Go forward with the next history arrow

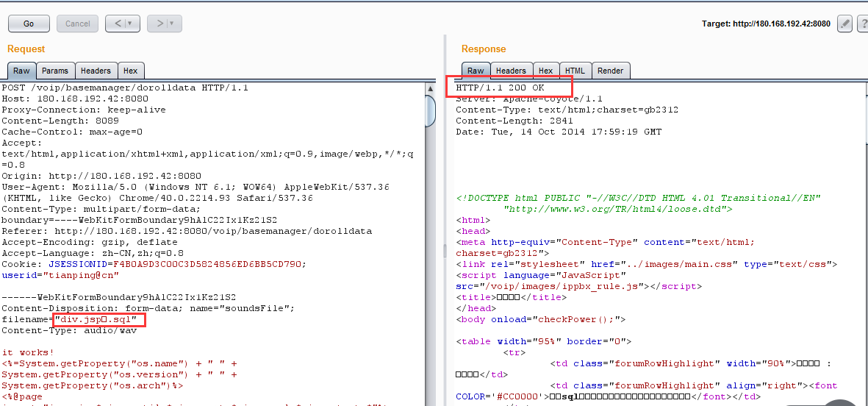(x=158, y=24)
